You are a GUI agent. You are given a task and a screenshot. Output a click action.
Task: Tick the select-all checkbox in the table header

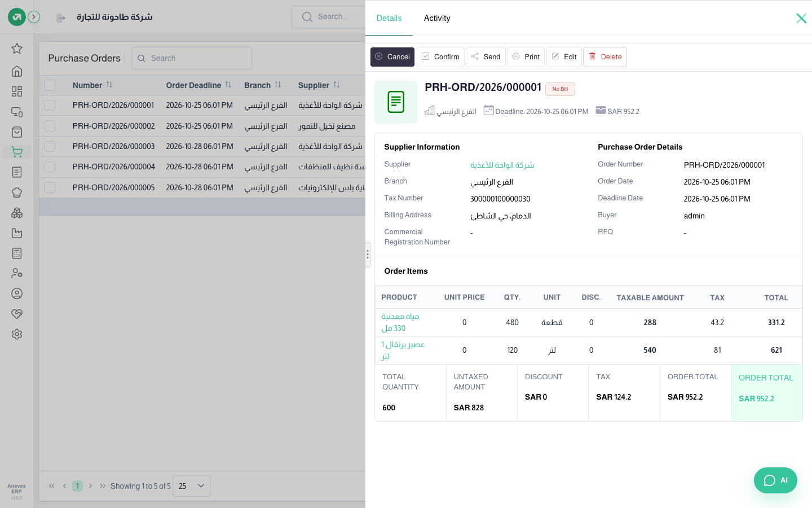pyautogui.click(x=50, y=85)
